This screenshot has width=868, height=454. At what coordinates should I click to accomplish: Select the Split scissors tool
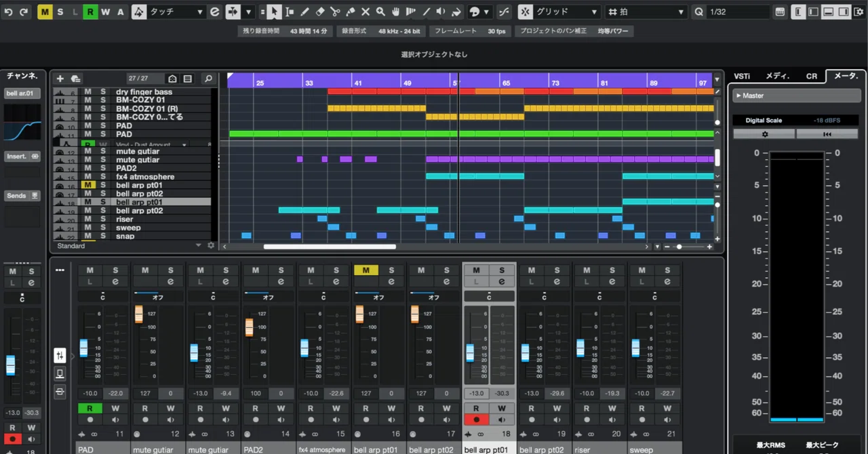(x=336, y=12)
